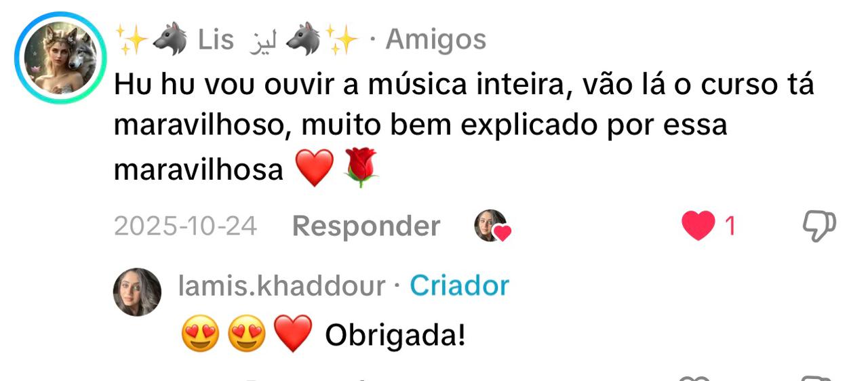Click the rose emoji in Lis's comment
This screenshot has height=381, width=868.
coord(361,168)
